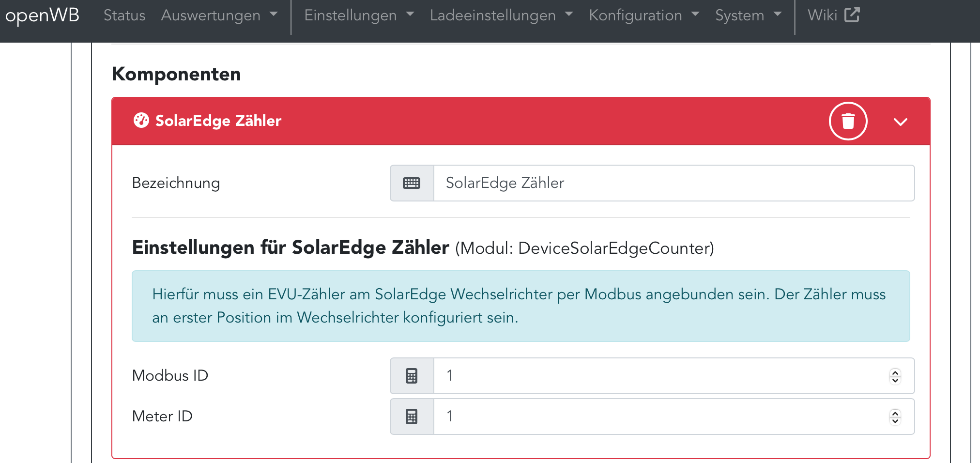Viewport: 980px width, 463px height.
Task: Open the Ladeeinstellungen dropdown menu
Action: click(x=502, y=15)
